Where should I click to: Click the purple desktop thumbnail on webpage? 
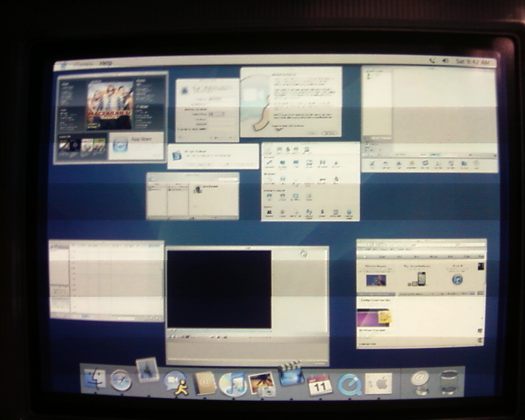tap(374, 318)
